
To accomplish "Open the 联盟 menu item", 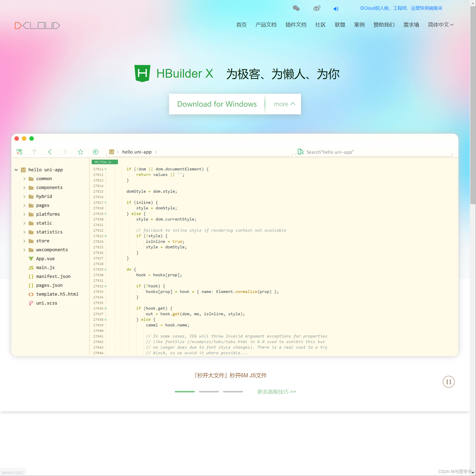I will [340, 25].
